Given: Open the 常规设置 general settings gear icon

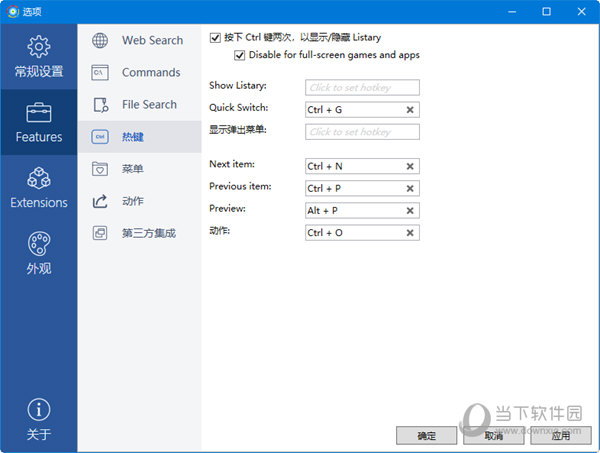Looking at the screenshot, I should click(x=39, y=46).
